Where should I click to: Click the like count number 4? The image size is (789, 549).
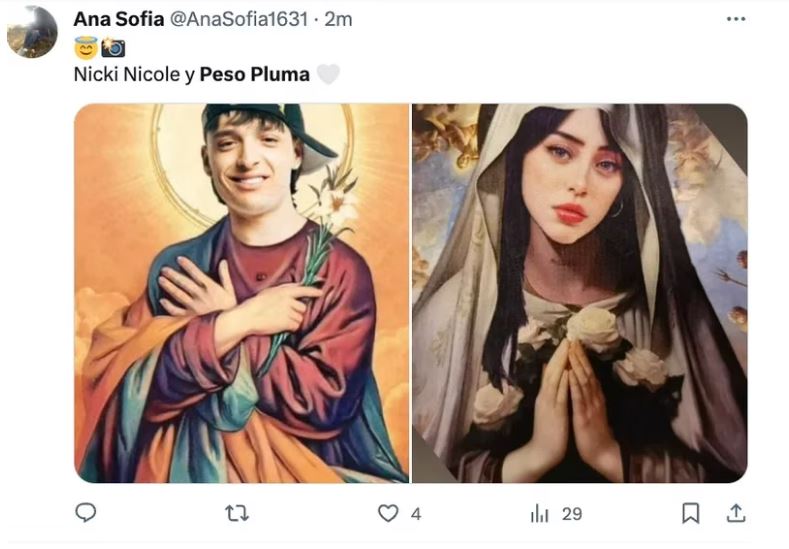(416, 514)
